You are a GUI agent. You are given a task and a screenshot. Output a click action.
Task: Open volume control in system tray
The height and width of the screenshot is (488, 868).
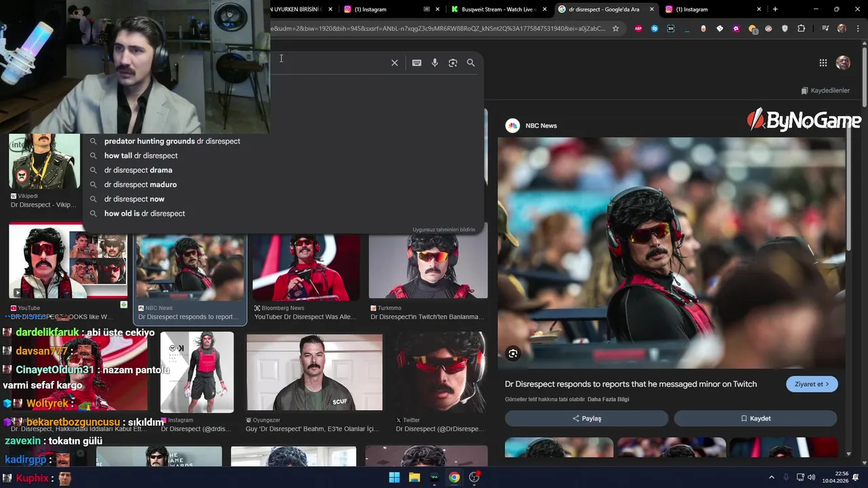click(811, 478)
